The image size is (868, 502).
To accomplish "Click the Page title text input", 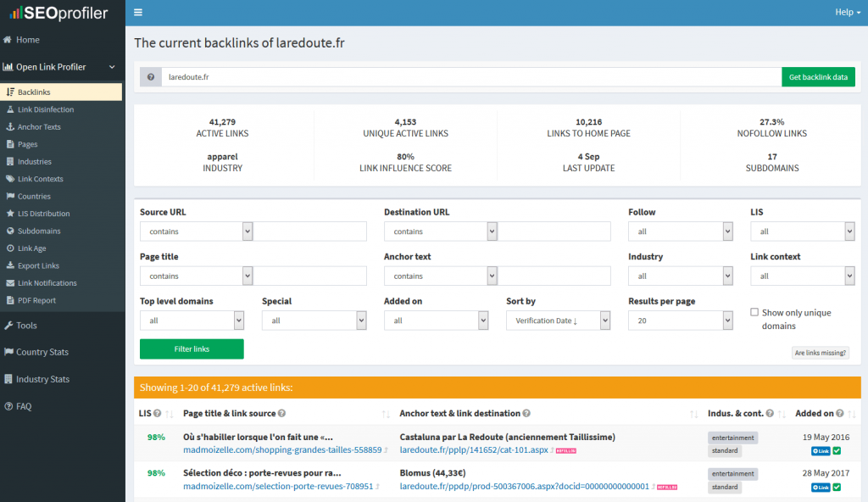I will pos(309,276).
